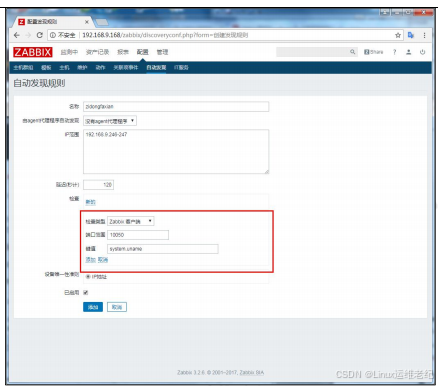438x386 pixels.
Task: Click the 取消 button beside blue 添加
Action: point(117,307)
